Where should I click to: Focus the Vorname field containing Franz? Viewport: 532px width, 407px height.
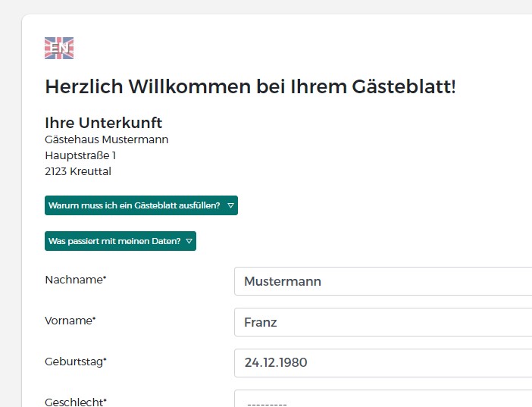383,322
